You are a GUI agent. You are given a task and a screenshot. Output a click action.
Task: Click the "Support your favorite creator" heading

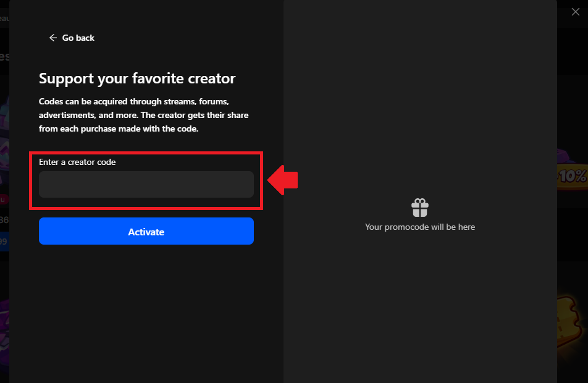tap(137, 78)
